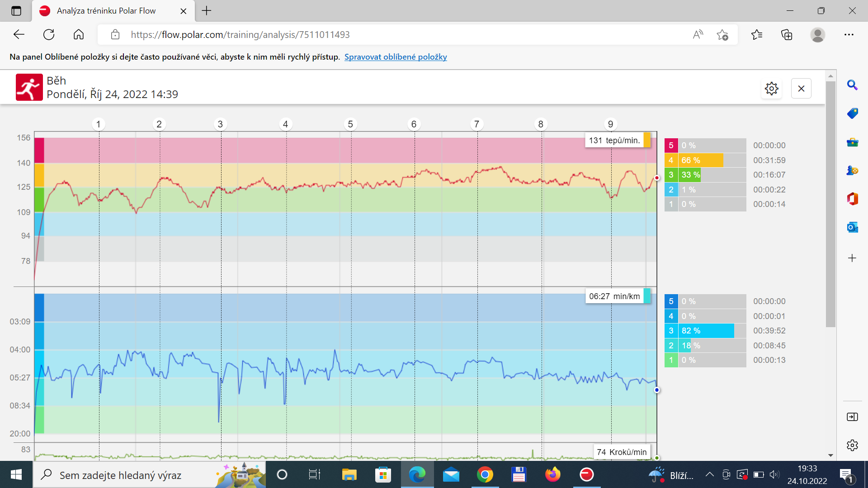The width and height of the screenshot is (868, 488).
Task: Click the scroll down arrow of page
Action: (x=830, y=455)
